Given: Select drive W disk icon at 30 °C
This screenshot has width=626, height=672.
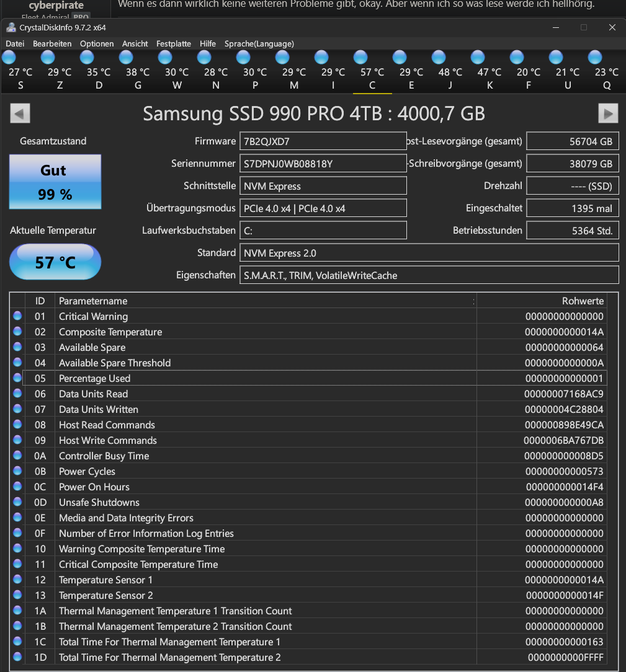Looking at the screenshot, I should tap(165, 58).
